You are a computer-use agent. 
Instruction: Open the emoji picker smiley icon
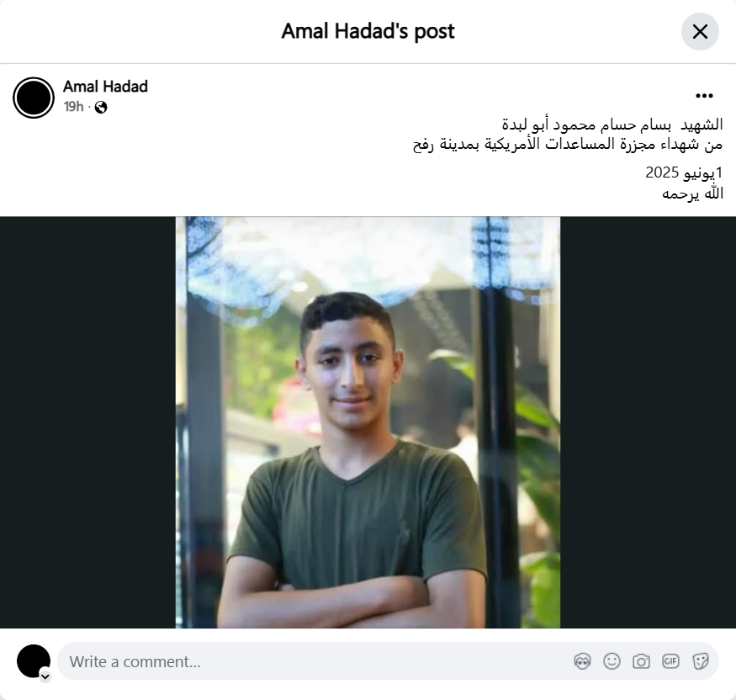pos(612,661)
